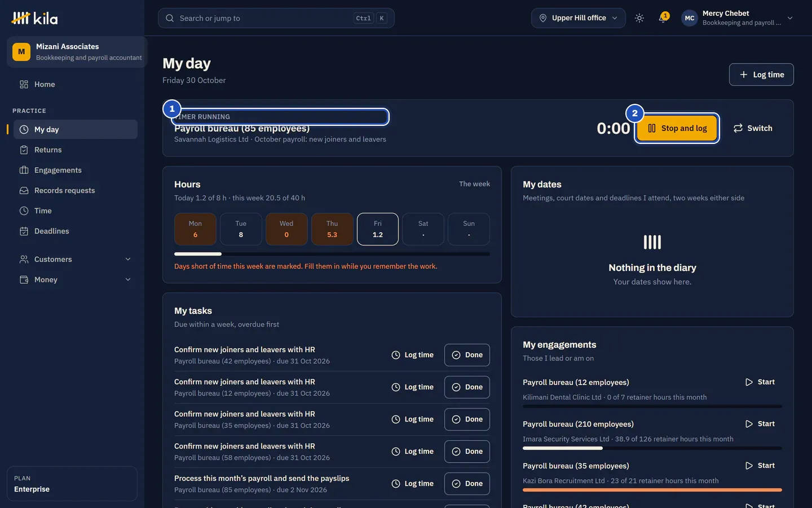Start timer for Imara Security Services engagement
The height and width of the screenshot is (508, 812).
coord(760,424)
